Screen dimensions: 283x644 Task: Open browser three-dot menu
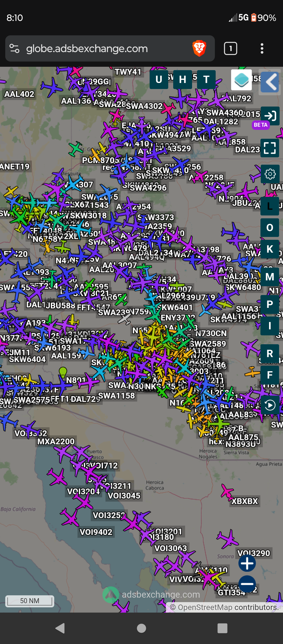click(x=262, y=48)
